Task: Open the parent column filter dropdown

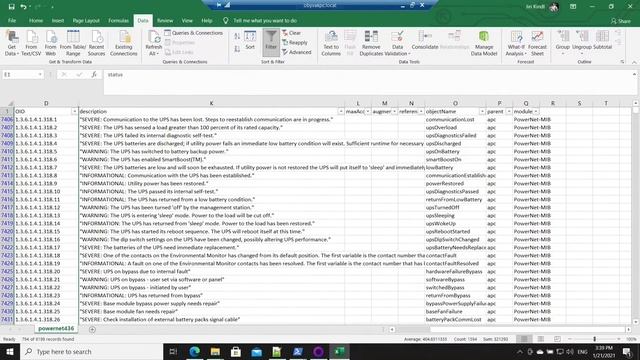Action: [x=509, y=111]
